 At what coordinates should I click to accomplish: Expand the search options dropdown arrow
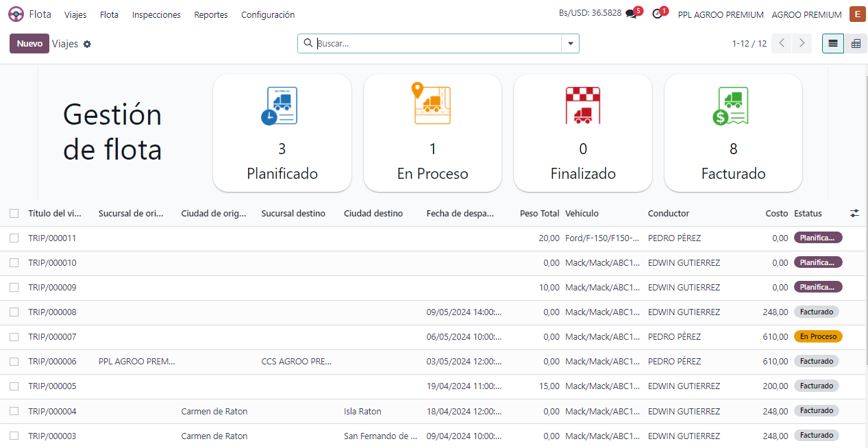click(x=570, y=43)
